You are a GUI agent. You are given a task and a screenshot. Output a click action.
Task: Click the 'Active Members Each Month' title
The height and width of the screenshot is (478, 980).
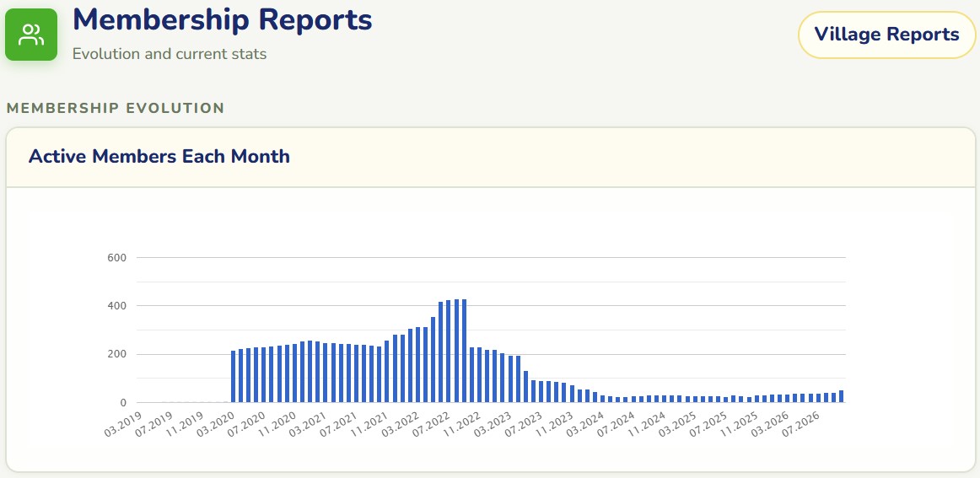[x=159, y=156]
